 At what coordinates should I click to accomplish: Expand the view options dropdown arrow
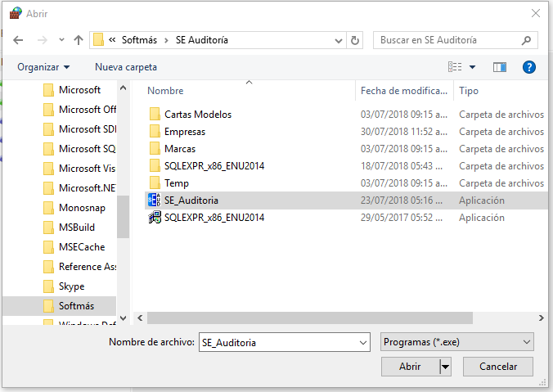click(473, 67)
